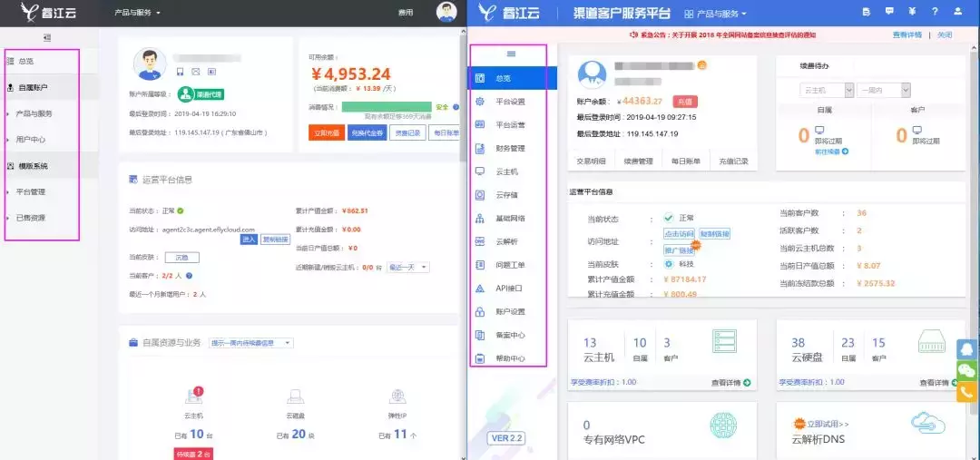Open API接口 in the right sidebar
This screenshot has width=980, height=460.
[x=511, y=289]
